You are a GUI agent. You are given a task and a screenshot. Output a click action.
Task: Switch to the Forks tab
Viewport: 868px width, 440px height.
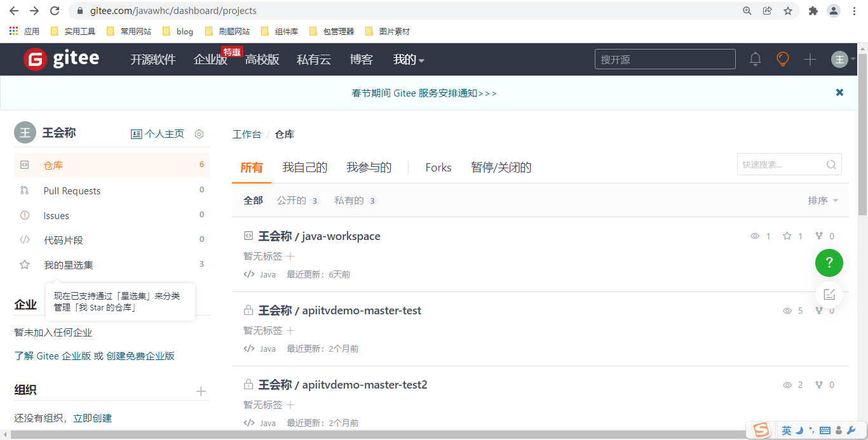pos(438,167)
